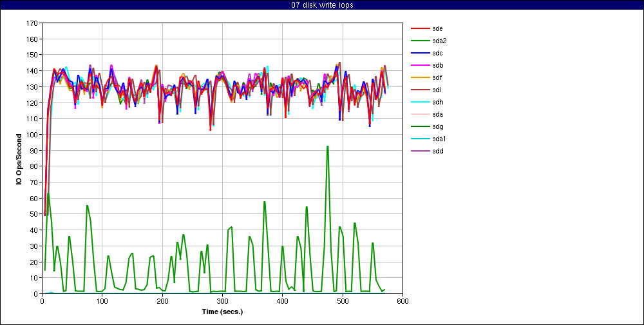Select the sdi legend label

pos(437,90)
